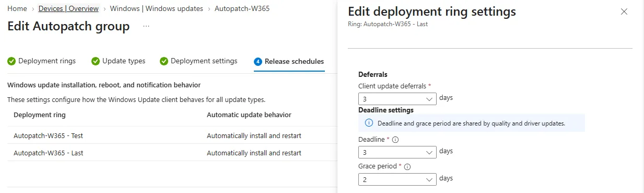Open the Autopatch-W365 breadcrumb link
The height and width of the screenshot is (193, 644).
click(x=242, y=9)
